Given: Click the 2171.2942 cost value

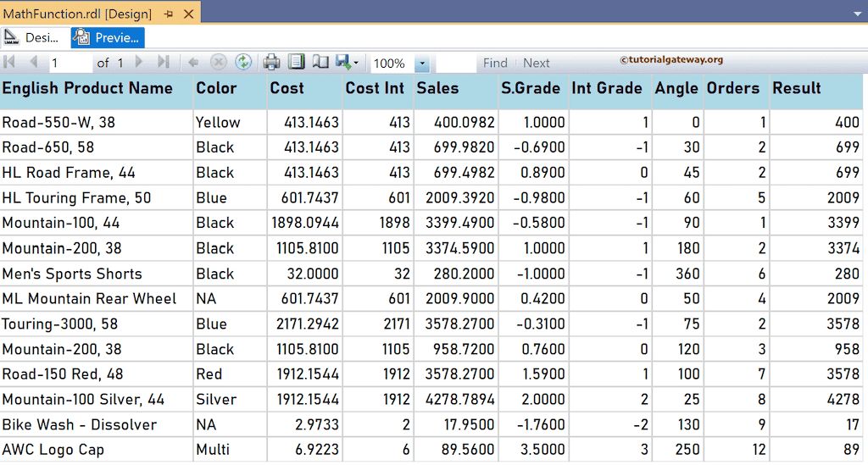Looking at the screenshot, I should tap(308, 324).
